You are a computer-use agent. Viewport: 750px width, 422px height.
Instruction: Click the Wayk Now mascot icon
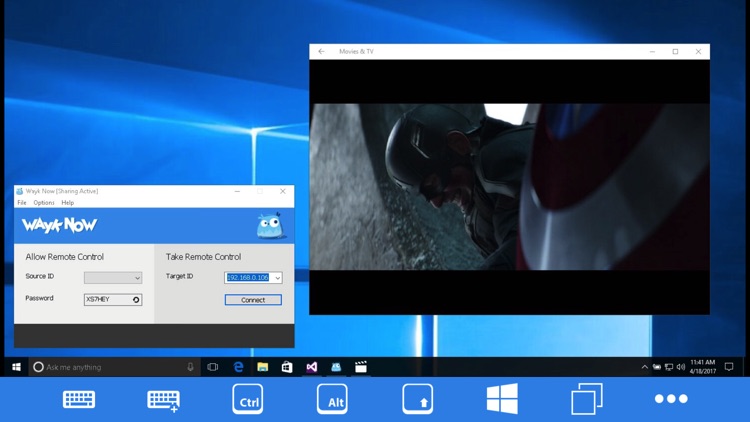click(x=271, y=226)
